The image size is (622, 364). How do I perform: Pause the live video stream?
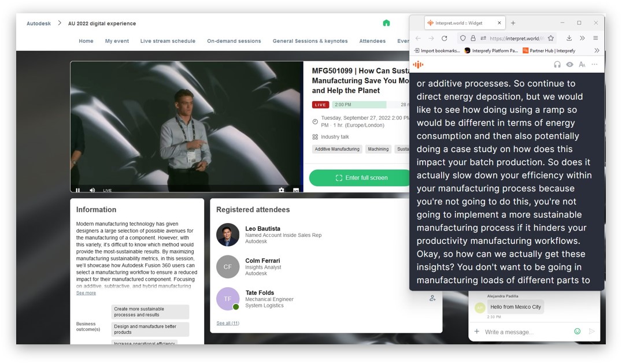coord(78,190)
